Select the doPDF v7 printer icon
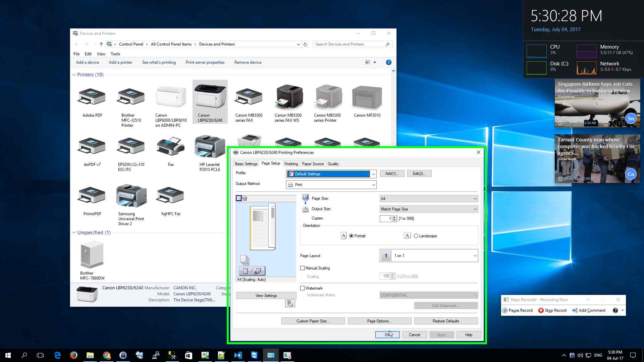Image resolution: width=644 pixels, height=362 pixels. [x=92, y=146]
